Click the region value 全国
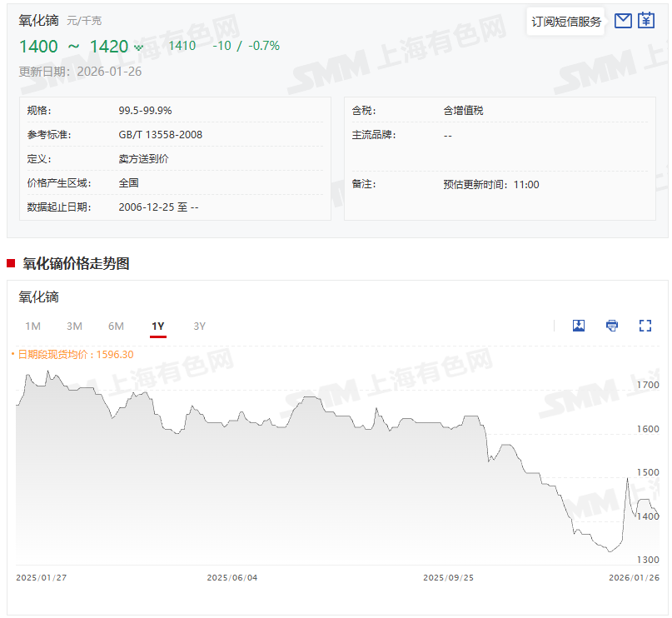Image resolution: width=672 pixels, height=618 pixels. [128, 183]
